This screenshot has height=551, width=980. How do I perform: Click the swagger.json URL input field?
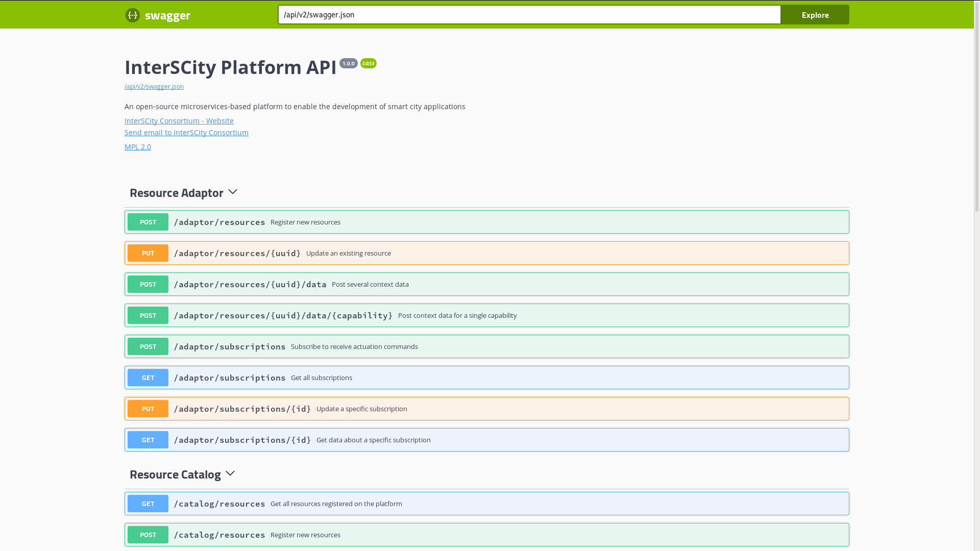point(529,15)
